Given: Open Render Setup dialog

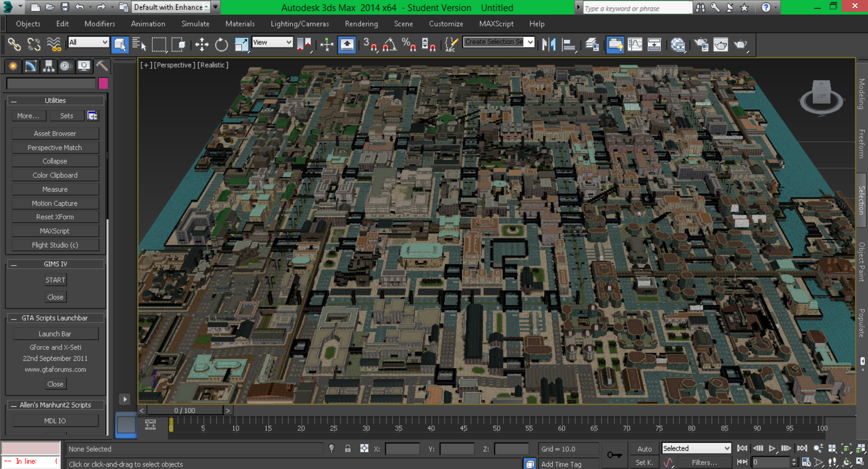Looking at the screenshot, I should [701, 45].
